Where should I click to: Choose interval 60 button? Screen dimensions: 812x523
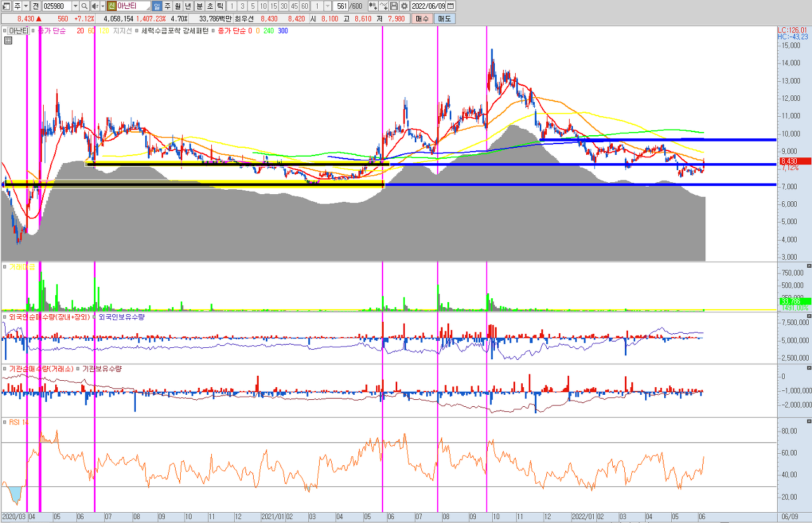304,6
